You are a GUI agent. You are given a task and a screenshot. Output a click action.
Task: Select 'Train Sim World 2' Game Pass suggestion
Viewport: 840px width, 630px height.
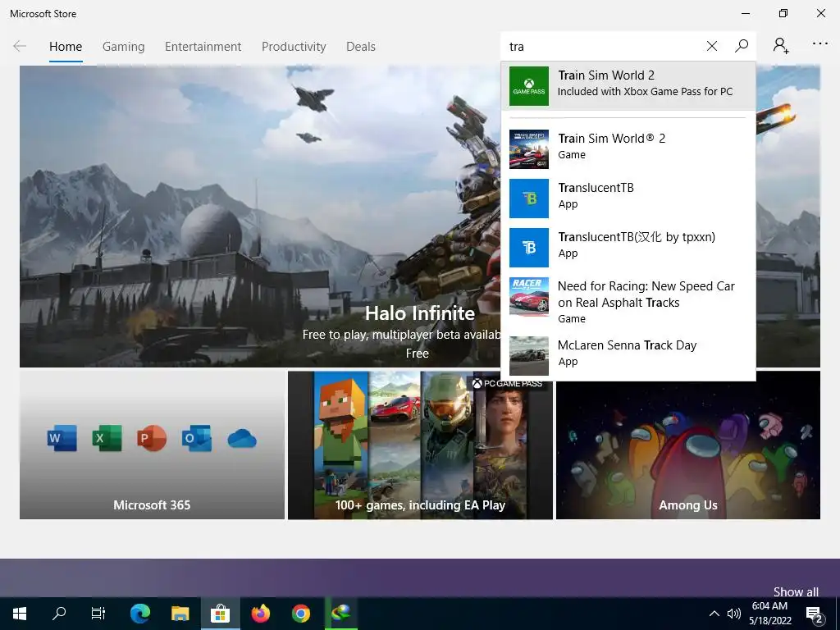point(628,86)
